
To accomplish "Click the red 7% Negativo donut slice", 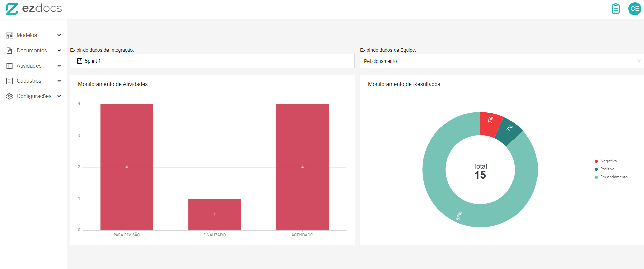I will (x=490, y=124).
